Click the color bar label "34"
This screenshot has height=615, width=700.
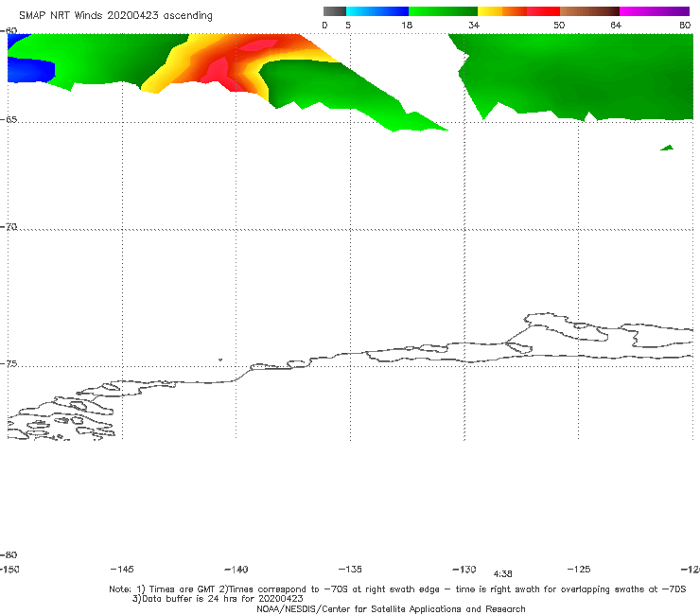click(x=474, y=26)
